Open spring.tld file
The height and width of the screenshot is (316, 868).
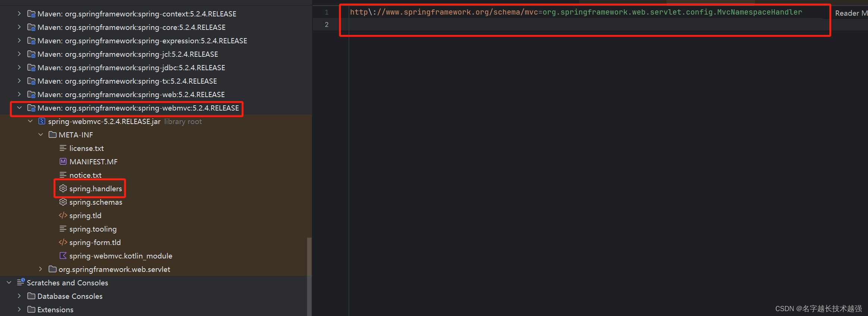tap(85, 216)
